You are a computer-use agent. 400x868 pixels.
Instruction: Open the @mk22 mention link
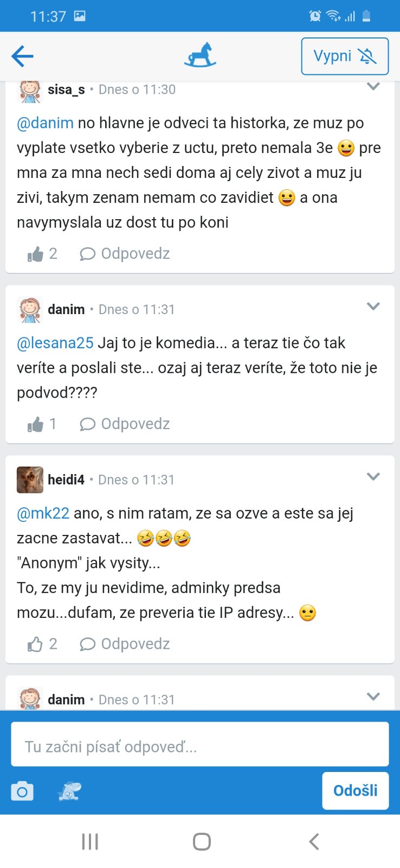click(x=43, y=513)
